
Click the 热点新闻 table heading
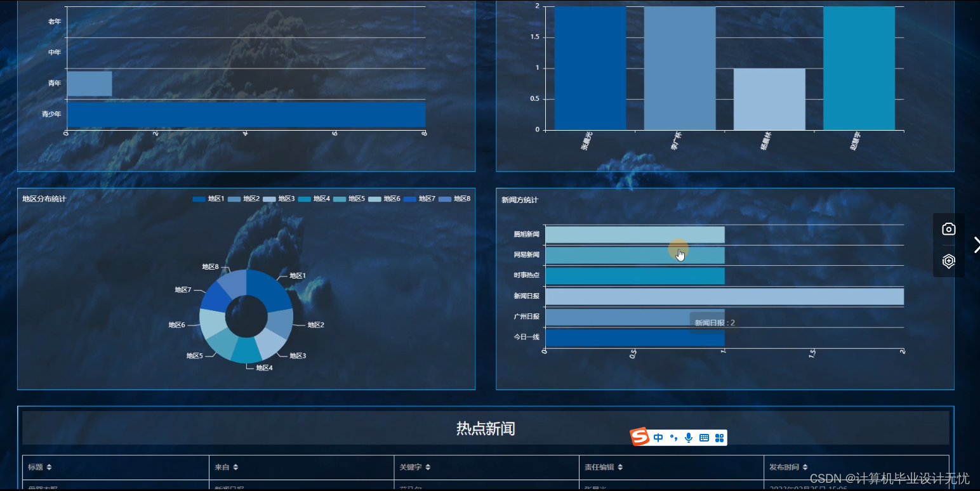tap(486, 428)
